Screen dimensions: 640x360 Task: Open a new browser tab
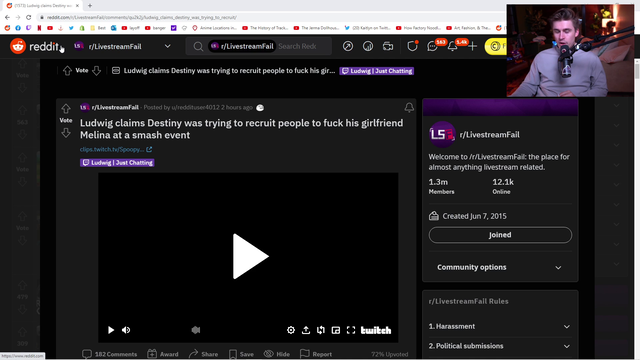click(90, 6)
